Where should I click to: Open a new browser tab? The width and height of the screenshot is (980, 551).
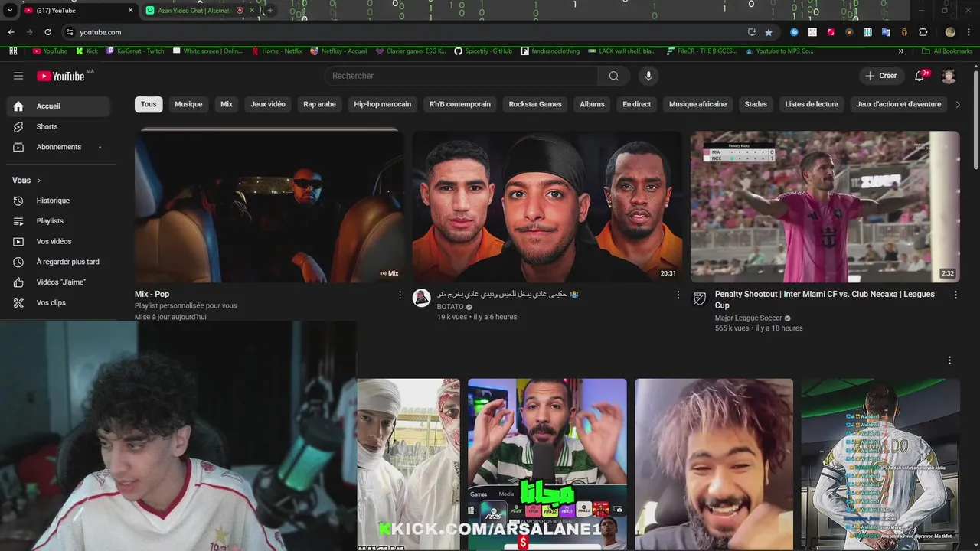[269, 11]
